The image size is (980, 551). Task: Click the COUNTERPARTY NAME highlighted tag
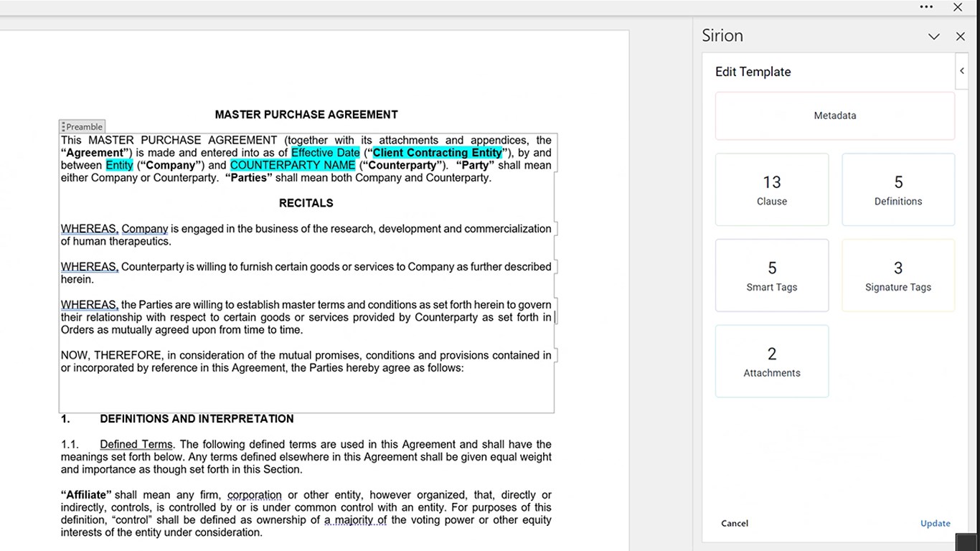click(x=293, y=165)
